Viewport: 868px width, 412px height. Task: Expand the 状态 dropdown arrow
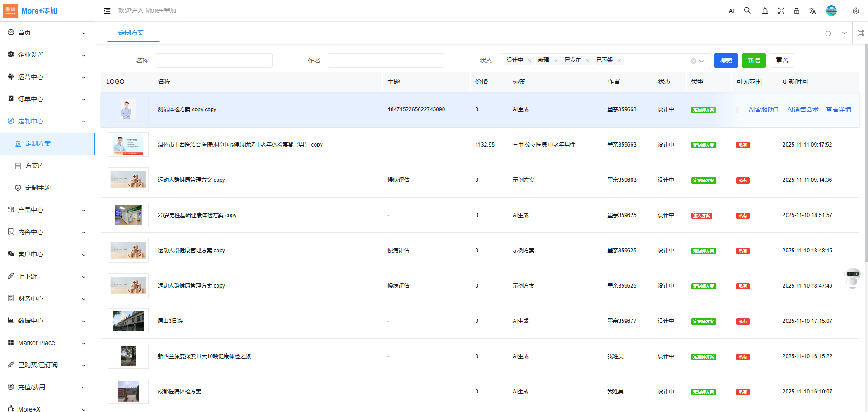coord(702,61)
